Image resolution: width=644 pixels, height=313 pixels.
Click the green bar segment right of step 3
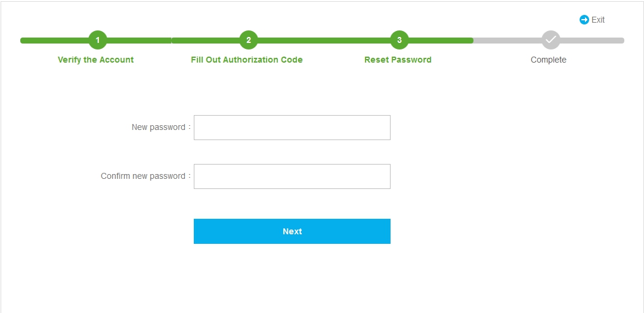pyautogui.click(x=441, y=41)
